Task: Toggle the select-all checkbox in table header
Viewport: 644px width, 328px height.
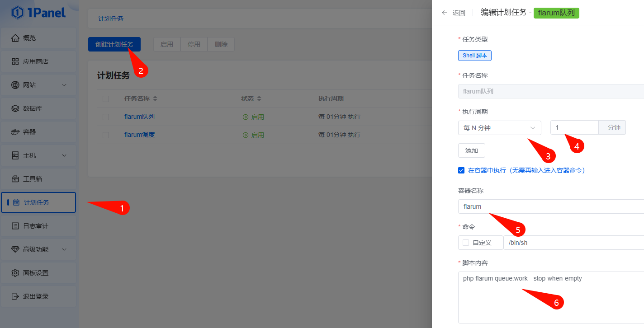Action: click(106, 99)
